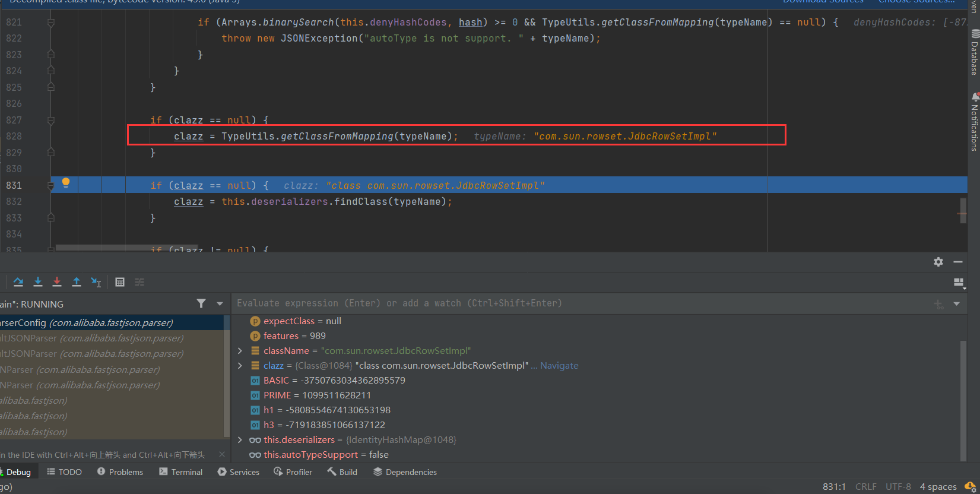Expand the clazz variable node
This screenshot has height=494, width=980.
(240, 365)
